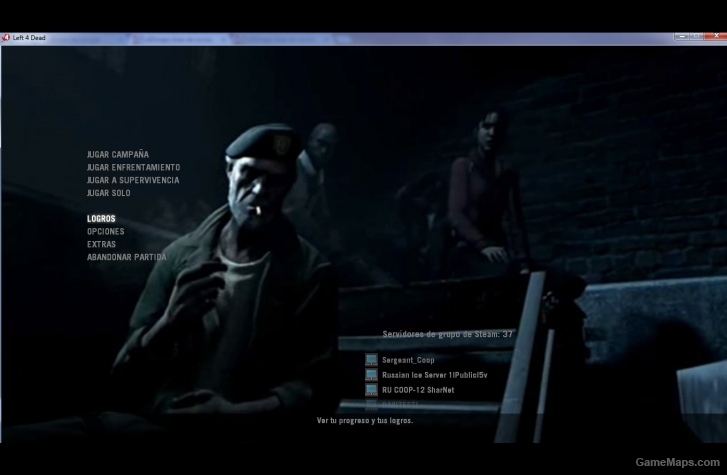The width and height of the screenshot is (727, 475).
Task: Choose Jugar a Supervivencia
Action: (x=133, y=180)
